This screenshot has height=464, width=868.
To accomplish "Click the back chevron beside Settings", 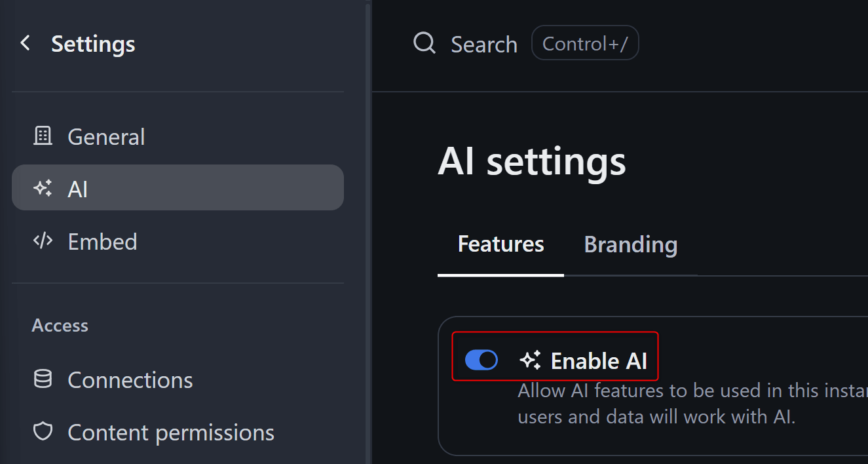I will tap(26, 44).
